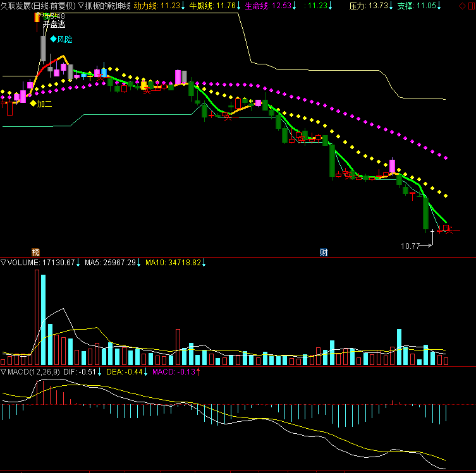Click the MACD(12,26,9) indicator name
Image resolution: width=476 pixels, height=473 pixels.
click(x=34, y=372)
